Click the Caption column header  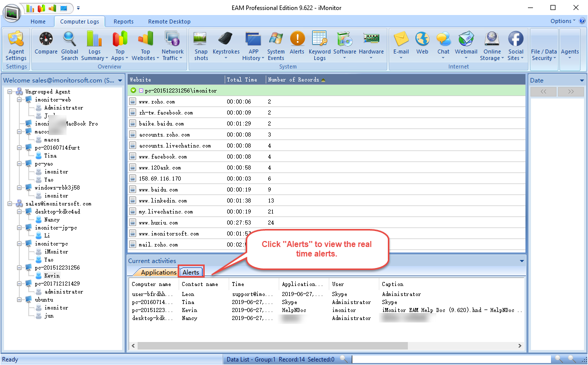click(452, 284)
